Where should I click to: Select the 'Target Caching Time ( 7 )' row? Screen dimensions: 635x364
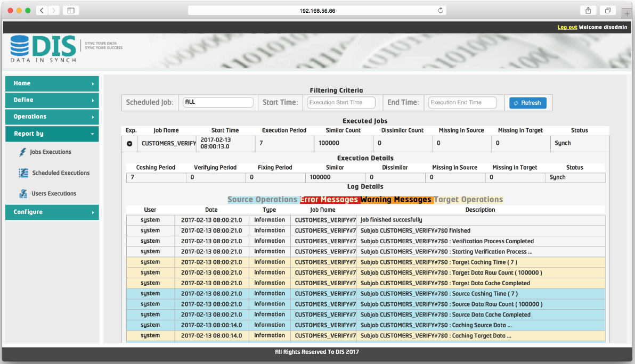pyautogui.click(x=365, y=262)
